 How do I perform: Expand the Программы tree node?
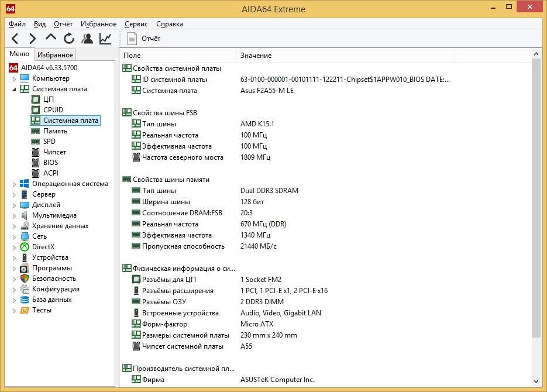coord(14,269)
